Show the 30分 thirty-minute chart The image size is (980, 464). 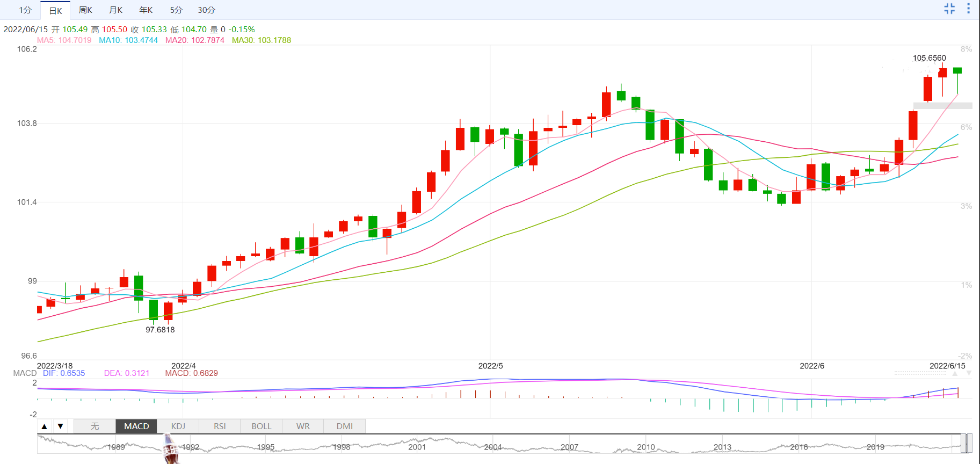(206, 10)
